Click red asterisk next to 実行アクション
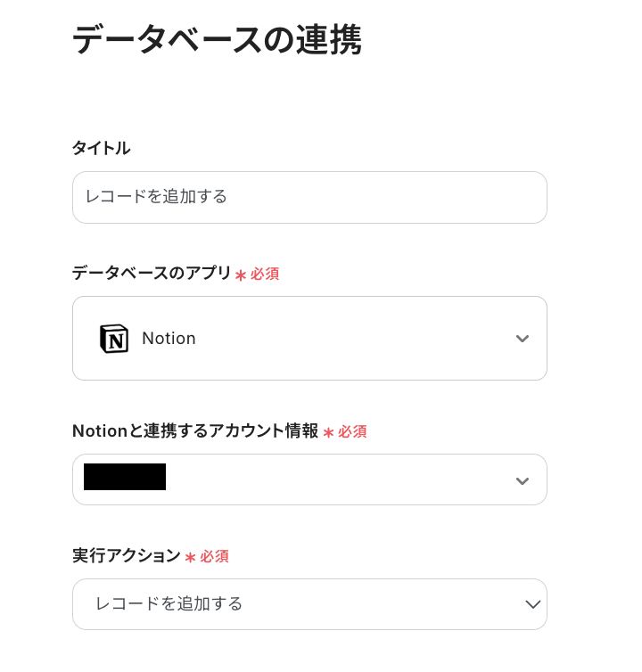 [x=190, y=558]
